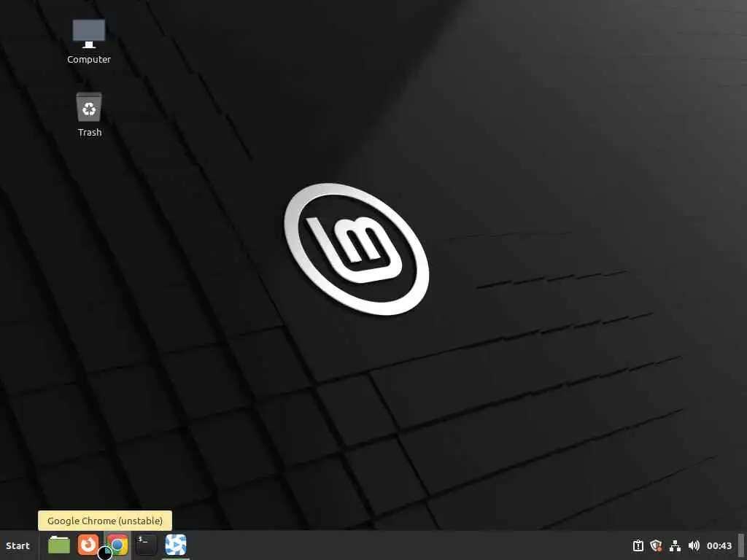Viewport: 747px width, 560px height.
Task: Open the network connections tray icon
Action: [x=675, y=545]
